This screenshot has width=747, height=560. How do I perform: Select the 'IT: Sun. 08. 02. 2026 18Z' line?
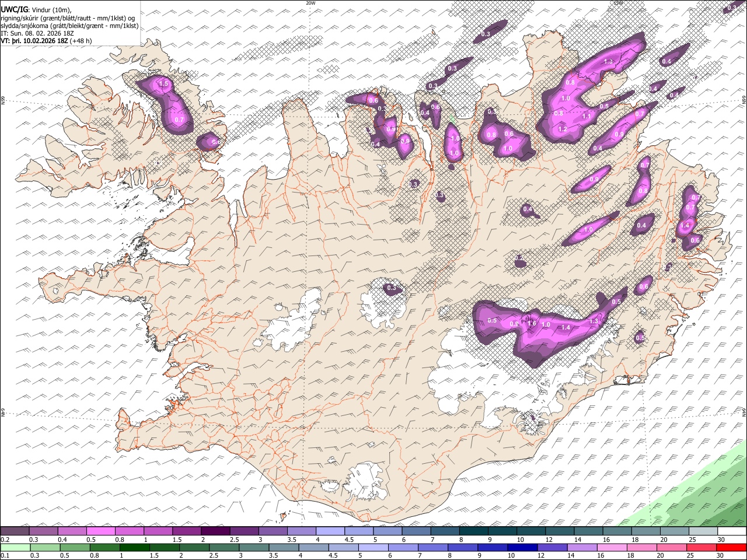pyautogui.click(x=37, y=33)
